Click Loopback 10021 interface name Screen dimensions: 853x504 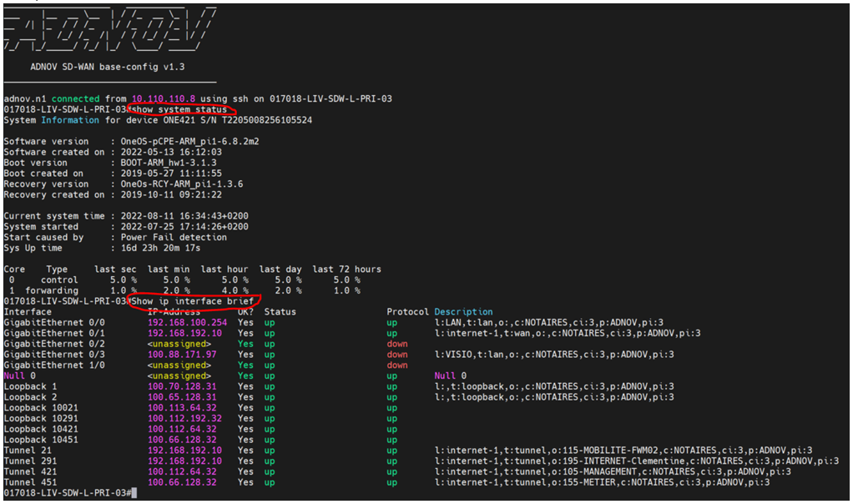tap(41, 408)
